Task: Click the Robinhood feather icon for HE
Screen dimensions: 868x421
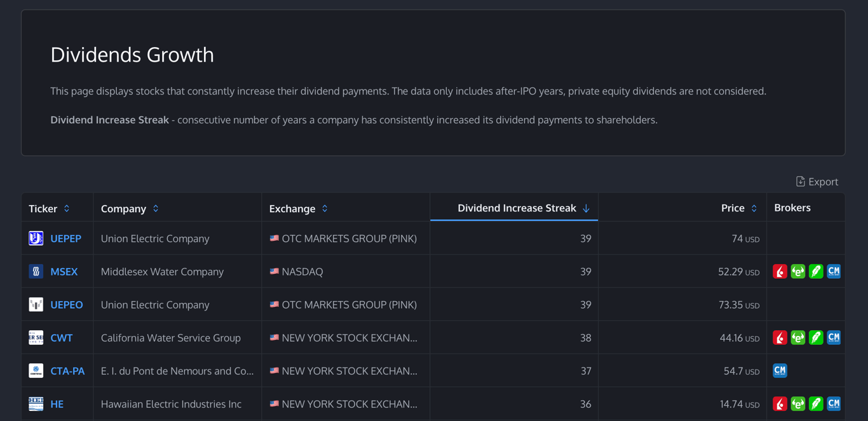Action: (x=816, y=404)
